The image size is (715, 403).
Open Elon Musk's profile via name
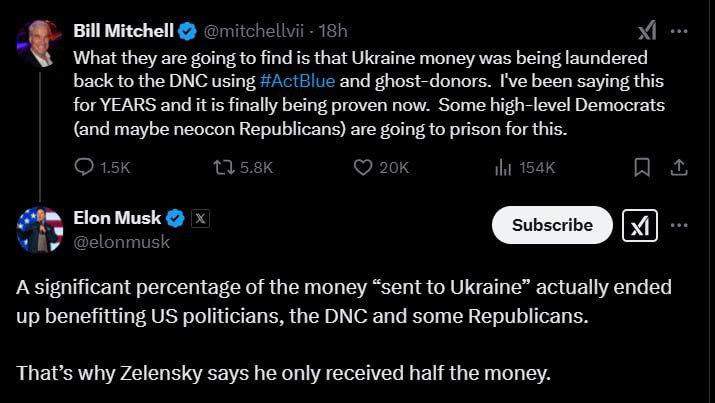(x=117, y=219)
